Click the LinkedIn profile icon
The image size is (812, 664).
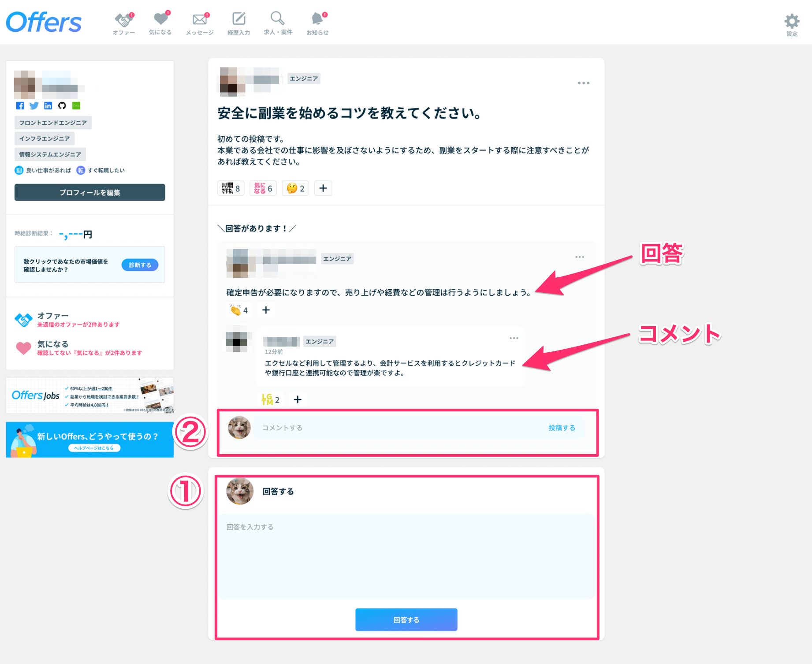(48, 106)
